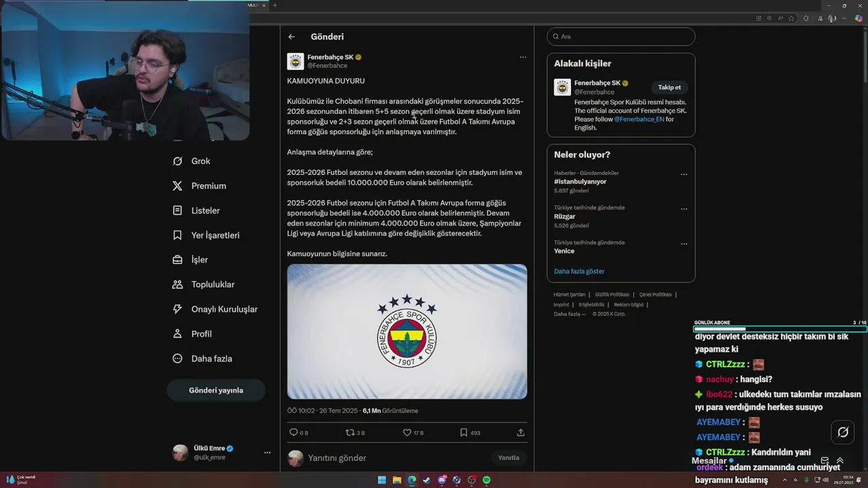Open browser profile avatar
868x488 pixels.
832,18
